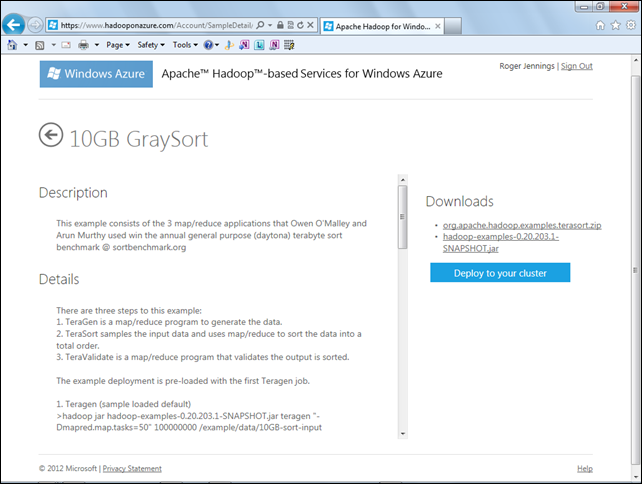Click the Privacy Statement link
Image resolution: width=642 pixels, height=484 pixels.
(x=132, y=468)
